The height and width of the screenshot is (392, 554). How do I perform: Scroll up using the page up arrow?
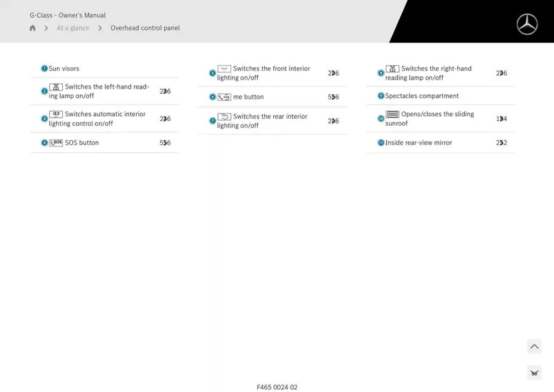click(x=535, y=346)
